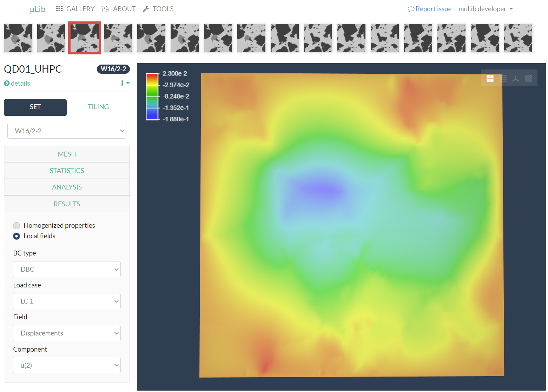
Task: Click the color legend gradient bar
Action: click(152, 97)
